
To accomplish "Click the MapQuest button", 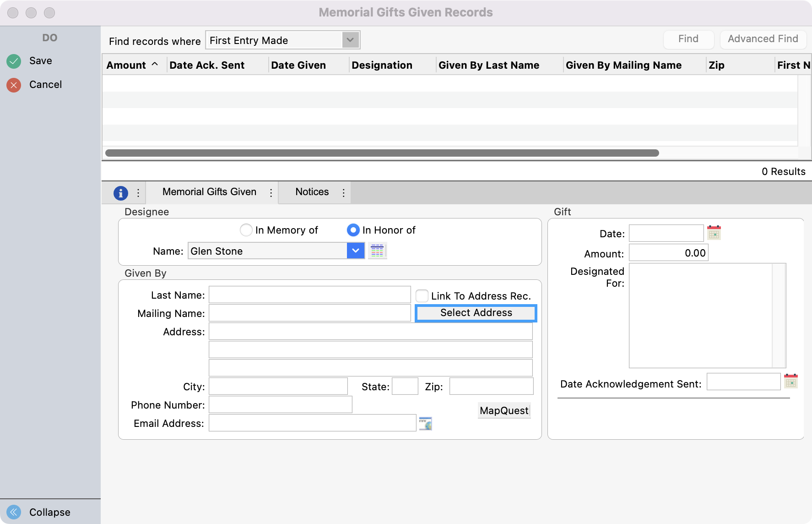I will 504,410.
